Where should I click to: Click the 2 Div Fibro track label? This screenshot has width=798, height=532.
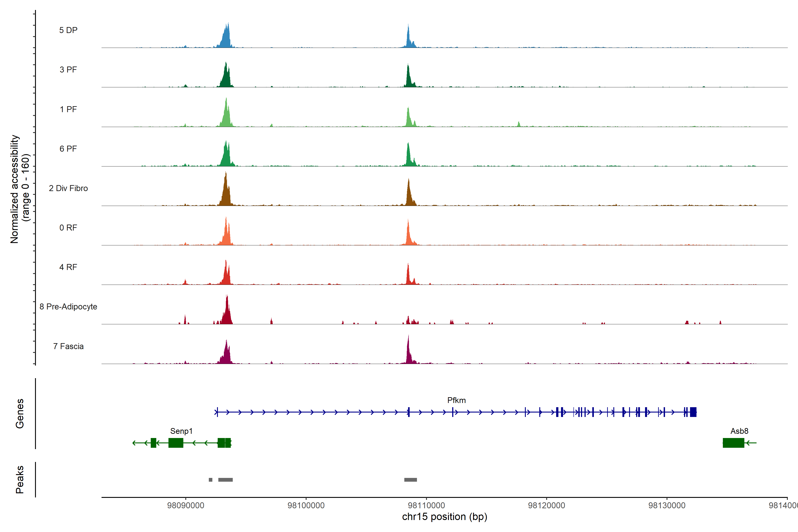pos(68,188)
